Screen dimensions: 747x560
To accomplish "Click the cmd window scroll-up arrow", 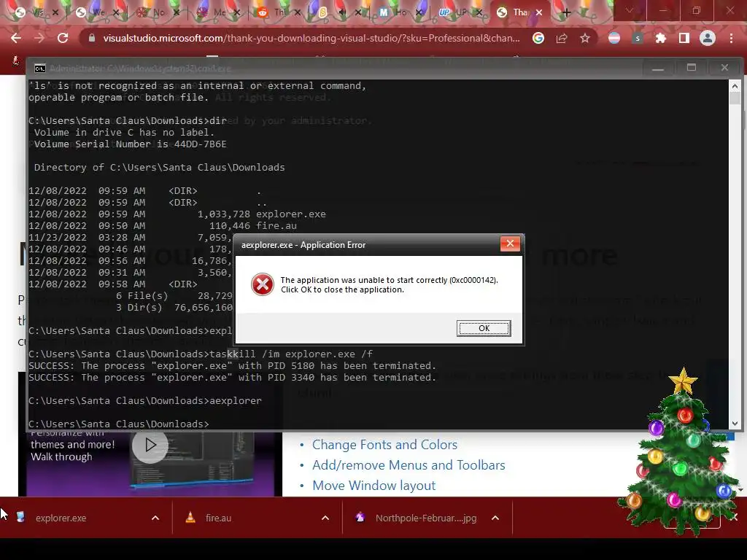I will 735,86.
